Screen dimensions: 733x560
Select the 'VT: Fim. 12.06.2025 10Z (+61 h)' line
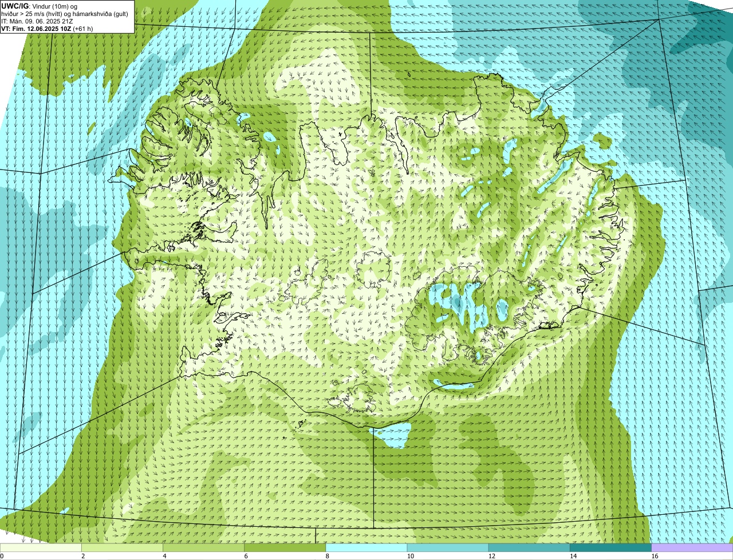(x=47, y=28)
